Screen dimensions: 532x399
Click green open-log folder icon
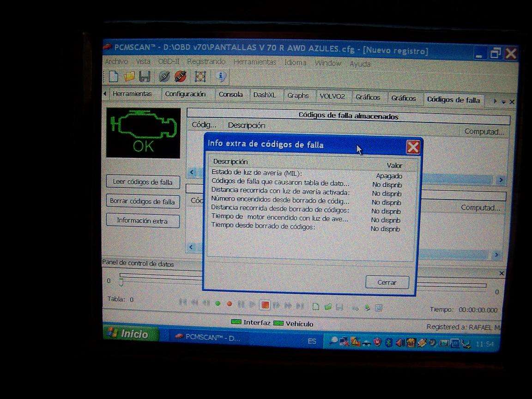328,307
